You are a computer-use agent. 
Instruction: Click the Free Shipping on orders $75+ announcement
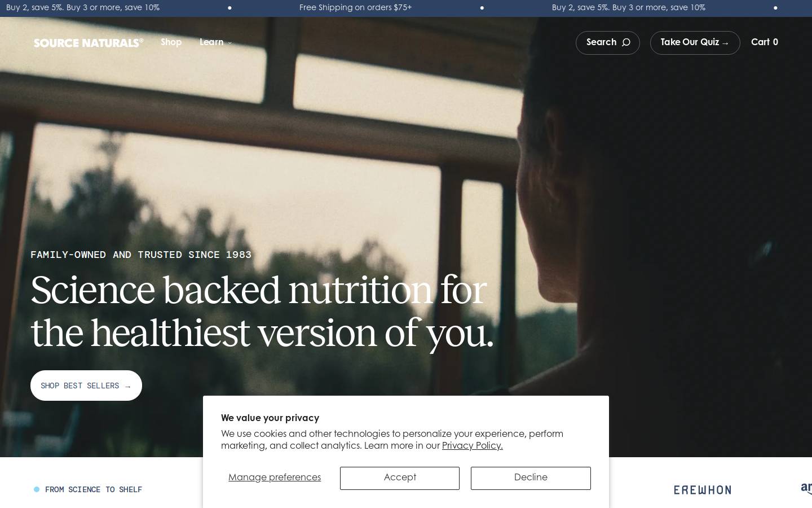(x=355, y=8)
